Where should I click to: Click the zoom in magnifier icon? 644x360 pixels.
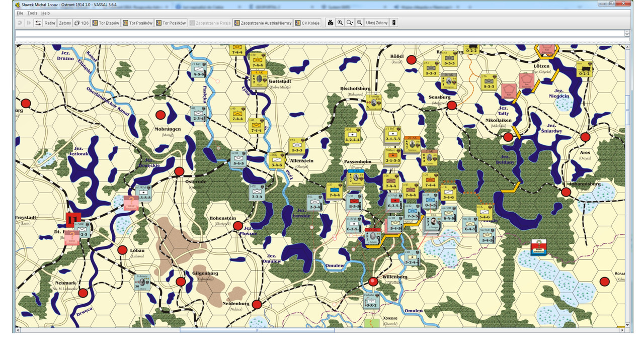(x=340, y=23)
